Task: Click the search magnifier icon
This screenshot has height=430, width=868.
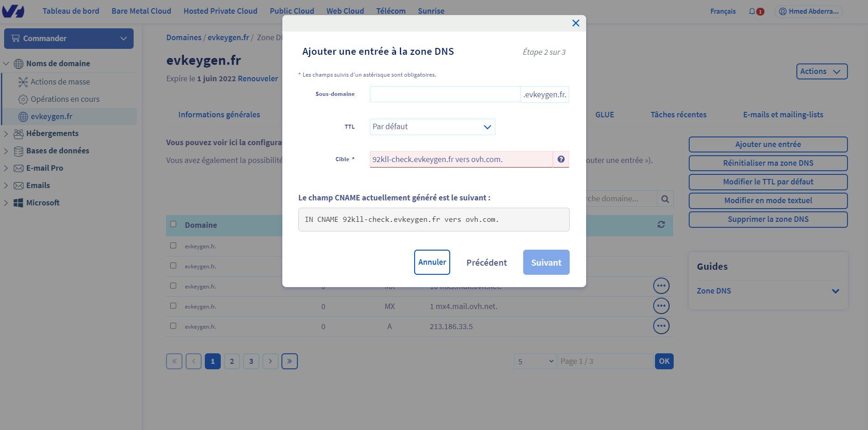Action: [665, 199]
